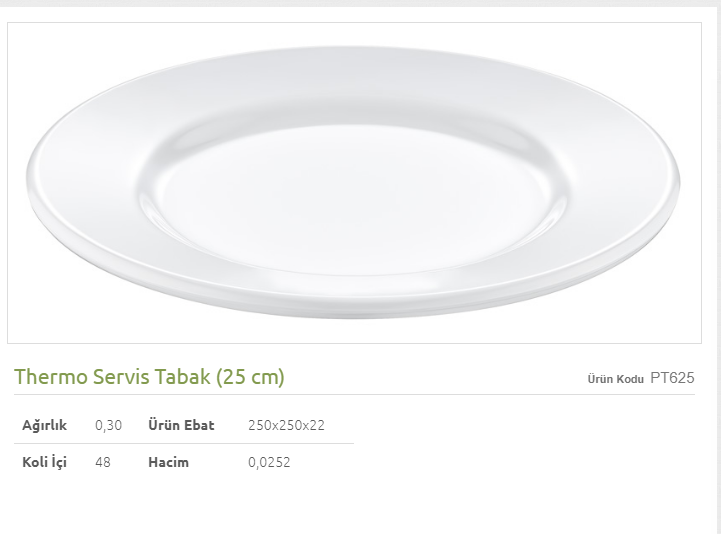Select the product code PT625
The height and width of the screenshot is (534, 721).
pos(672,378)
